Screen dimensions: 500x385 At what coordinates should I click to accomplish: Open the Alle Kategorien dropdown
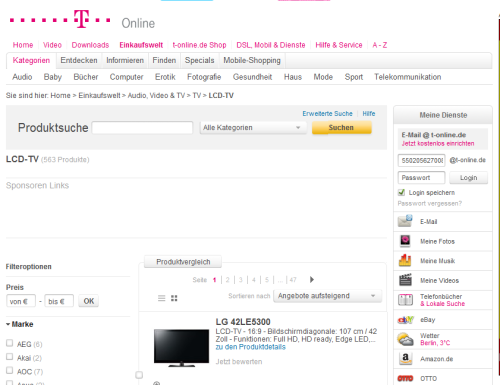tap(253, 128)
